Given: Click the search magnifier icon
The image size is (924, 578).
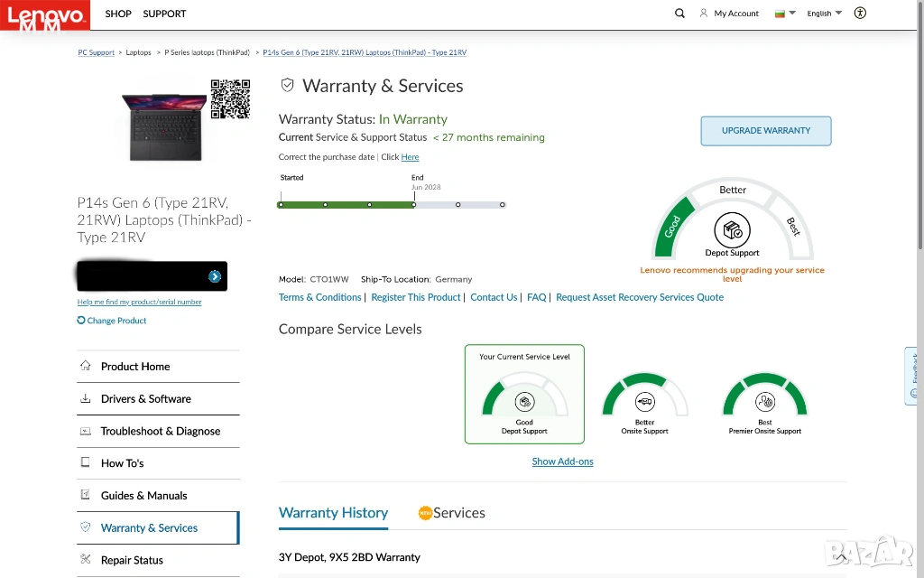Looking at the screenshot, I should tap(679, 14).
